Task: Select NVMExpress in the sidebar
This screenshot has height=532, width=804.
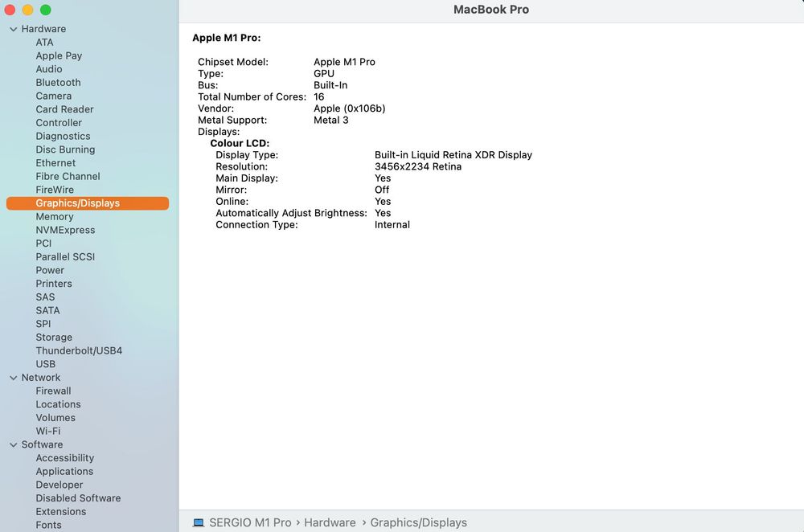Action: 65,230
